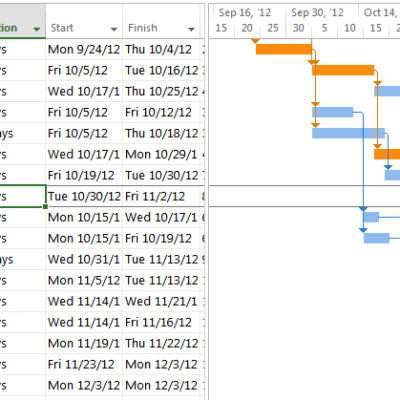Select finish date Thu 10/18/12
Screen dimensions: 400x400
click(x=162, y=133)
